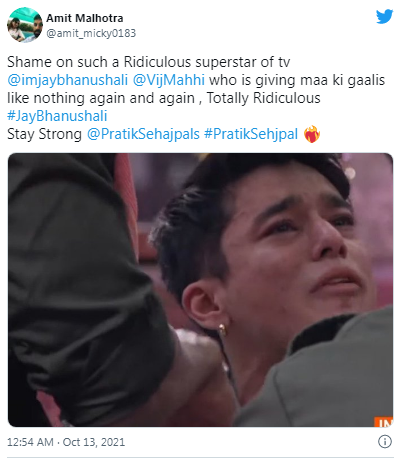Visit the @amit_micky0183 handle

[91, 33]
